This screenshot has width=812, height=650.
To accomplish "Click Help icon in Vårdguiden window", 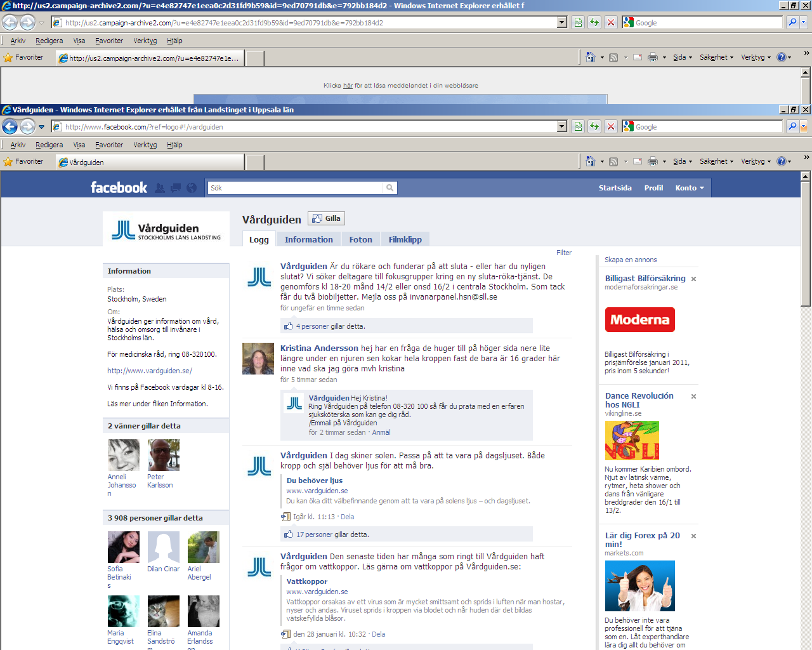I will point(782,161).
